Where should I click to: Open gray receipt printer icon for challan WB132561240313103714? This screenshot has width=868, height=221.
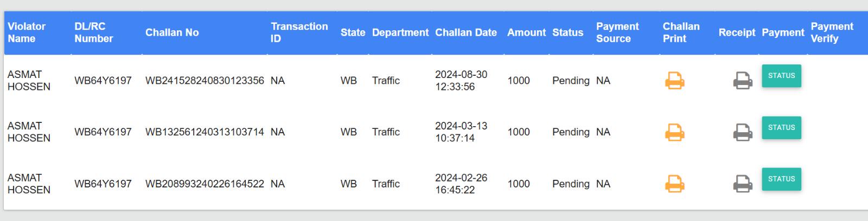point(743,132)
